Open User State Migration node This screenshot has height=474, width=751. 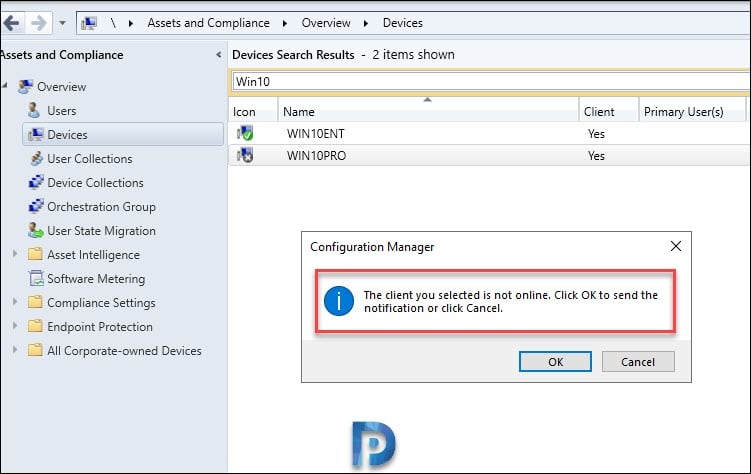[x=101, y=230]
